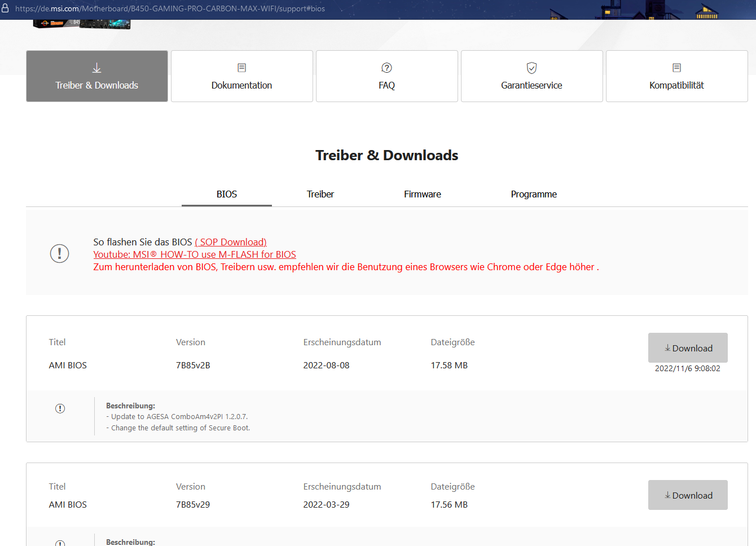Download BIOS version 7B85v2B
The height and width of the screenshot is (546, 756).
point(688,348)
